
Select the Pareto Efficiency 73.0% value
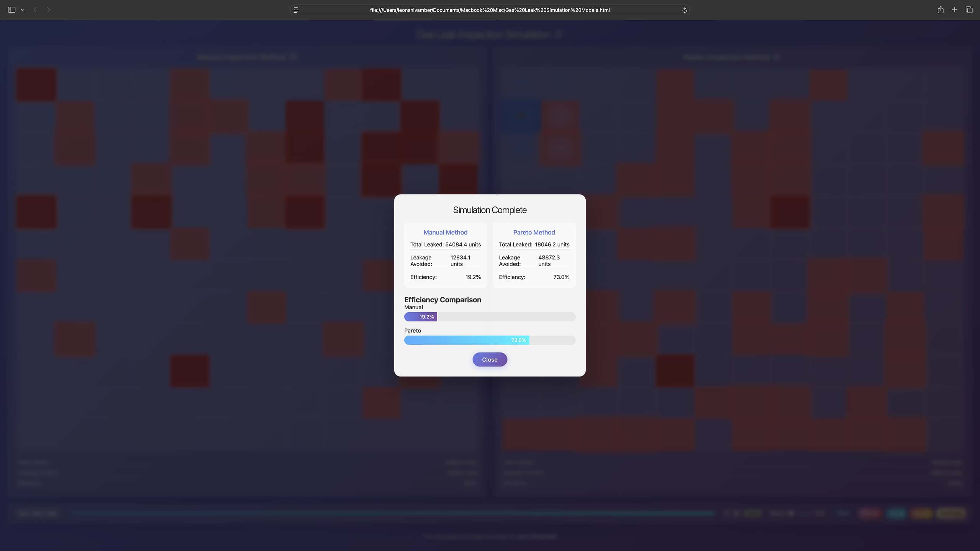coord(561,277)
